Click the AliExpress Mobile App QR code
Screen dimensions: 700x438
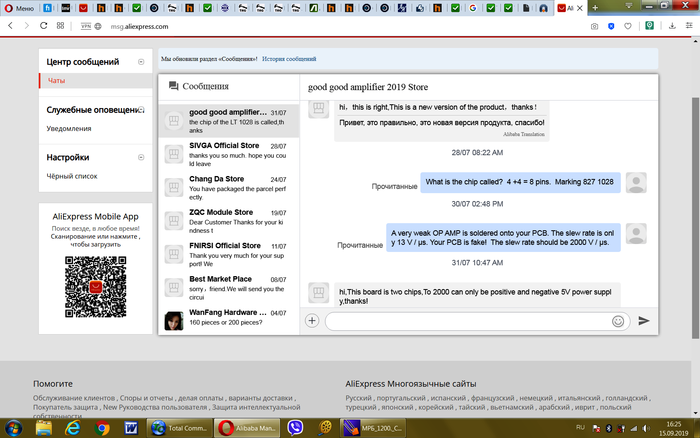click(x=96, y=287)
